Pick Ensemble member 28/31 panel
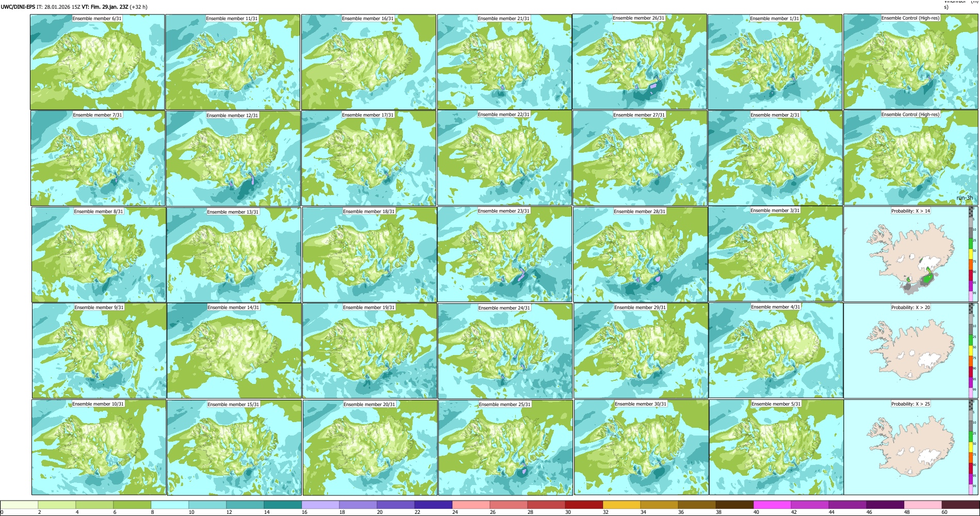 (x=640, y=254)
